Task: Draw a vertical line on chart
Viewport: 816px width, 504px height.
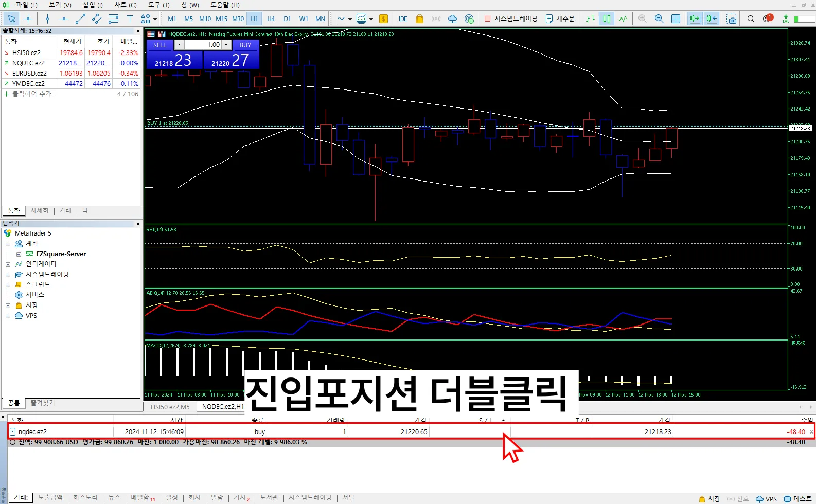Action: pyautogui.click(x=47, y=19)
